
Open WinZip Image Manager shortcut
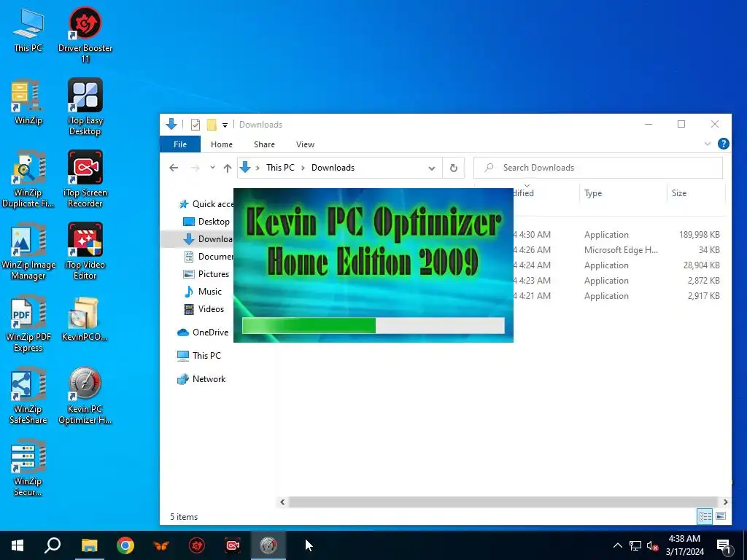pos(28,252)
